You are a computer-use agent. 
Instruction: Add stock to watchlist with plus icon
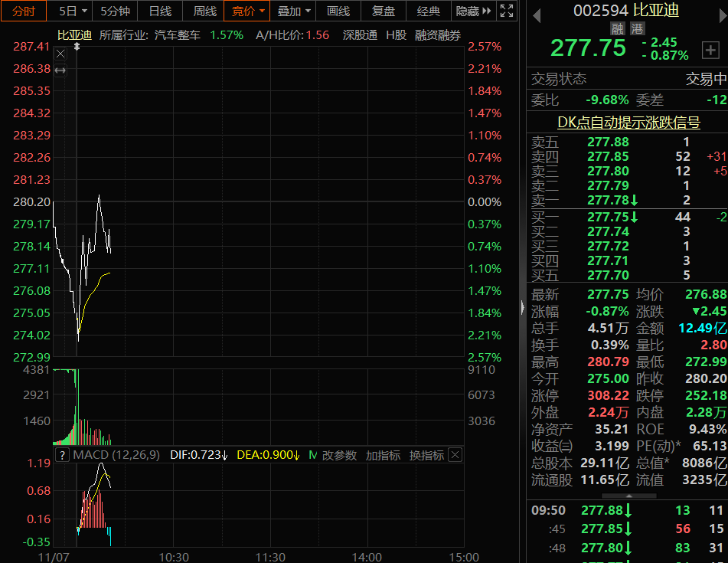(710, 50)
